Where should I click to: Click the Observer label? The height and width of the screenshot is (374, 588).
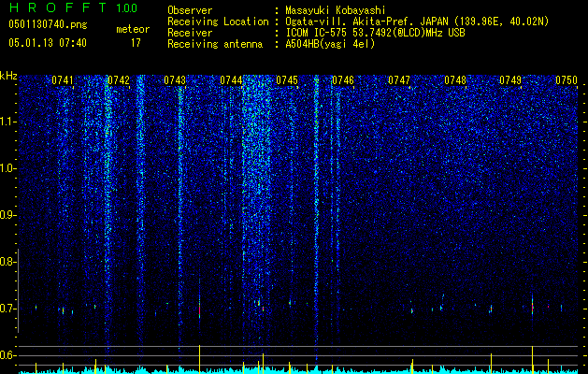(x=190, y=10)
